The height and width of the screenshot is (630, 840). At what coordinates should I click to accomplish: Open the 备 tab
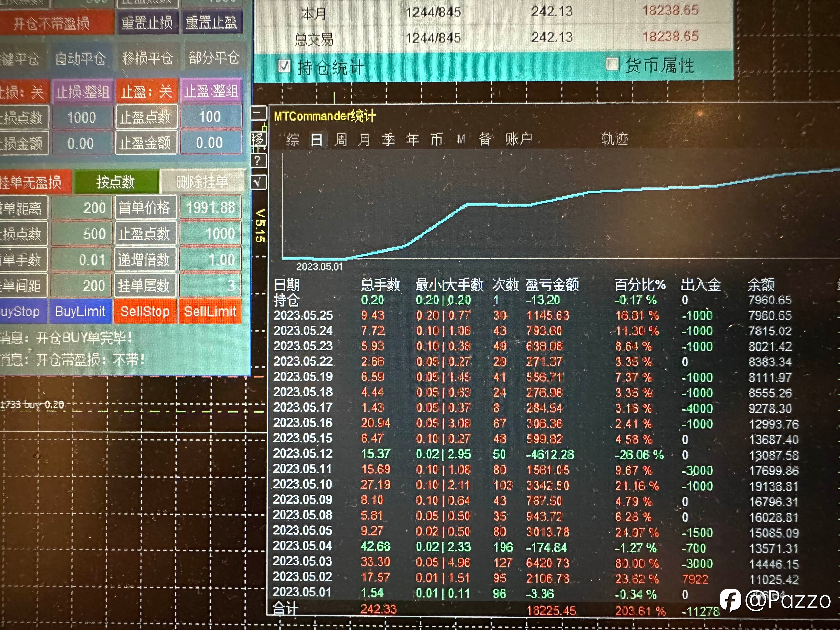point(485,139)
